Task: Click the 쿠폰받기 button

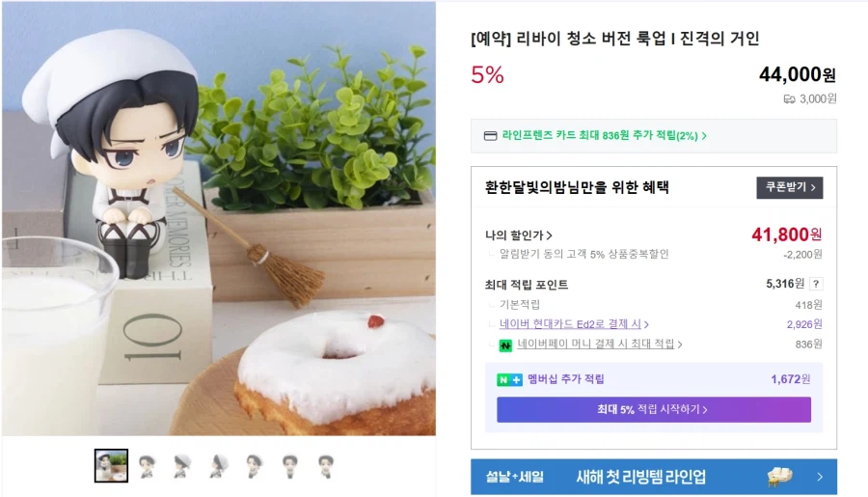Action: tap(789, 187)
